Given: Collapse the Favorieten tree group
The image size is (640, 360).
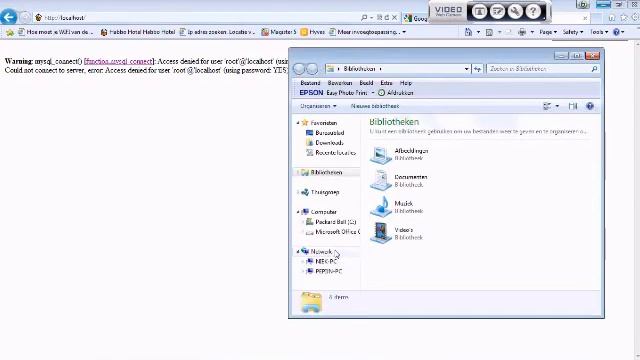Looking at the screenshot, I should pyautogui.click(x=298, y=123).
